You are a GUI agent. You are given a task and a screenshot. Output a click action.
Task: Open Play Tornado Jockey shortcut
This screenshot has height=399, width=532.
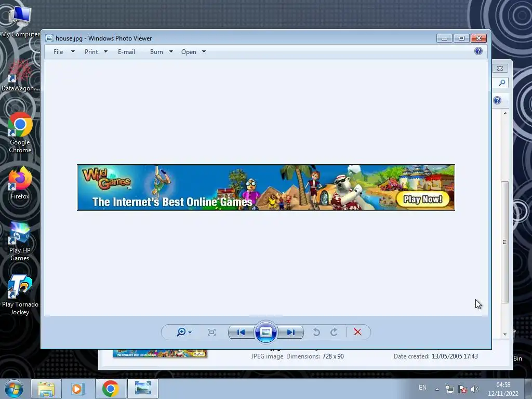[x=20, y=295]
